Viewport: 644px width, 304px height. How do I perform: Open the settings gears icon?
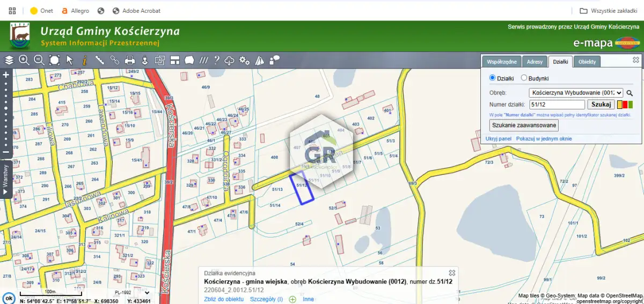click(245, 60)
